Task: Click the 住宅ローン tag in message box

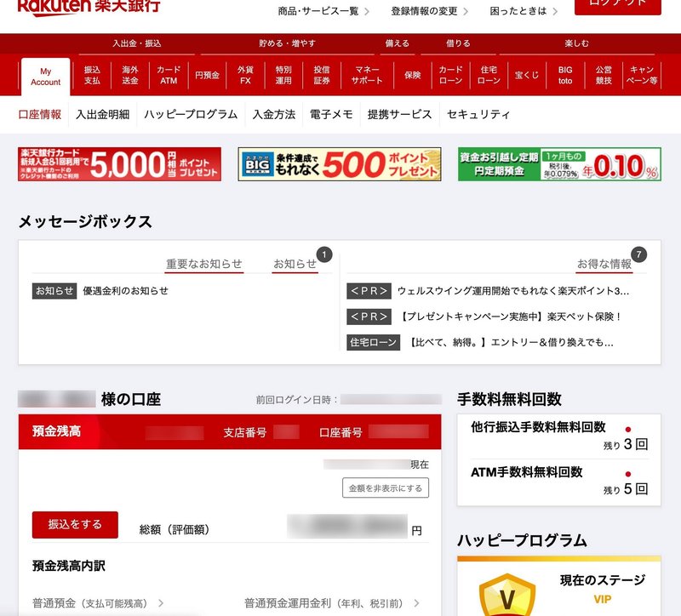Action: point(373,343)
